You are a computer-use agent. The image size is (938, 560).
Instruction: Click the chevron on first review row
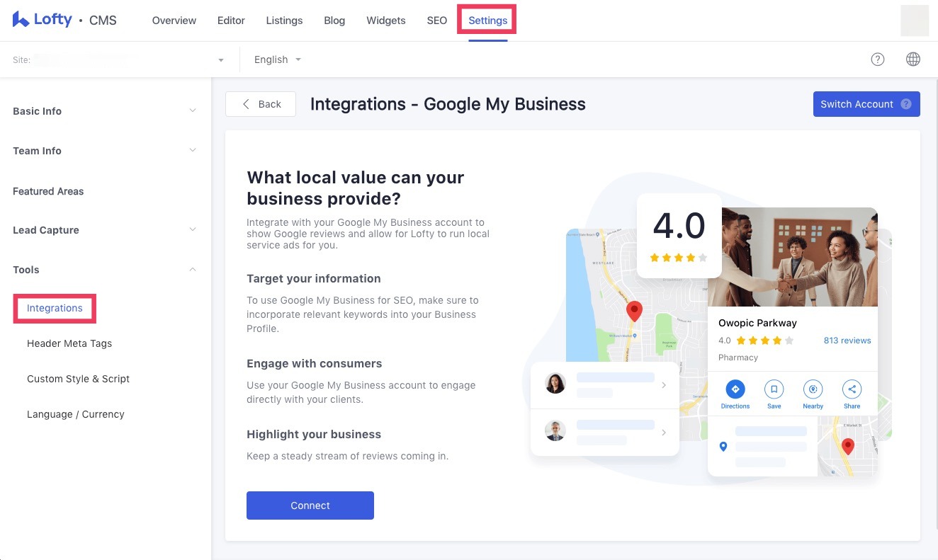[x=664, y=385]
